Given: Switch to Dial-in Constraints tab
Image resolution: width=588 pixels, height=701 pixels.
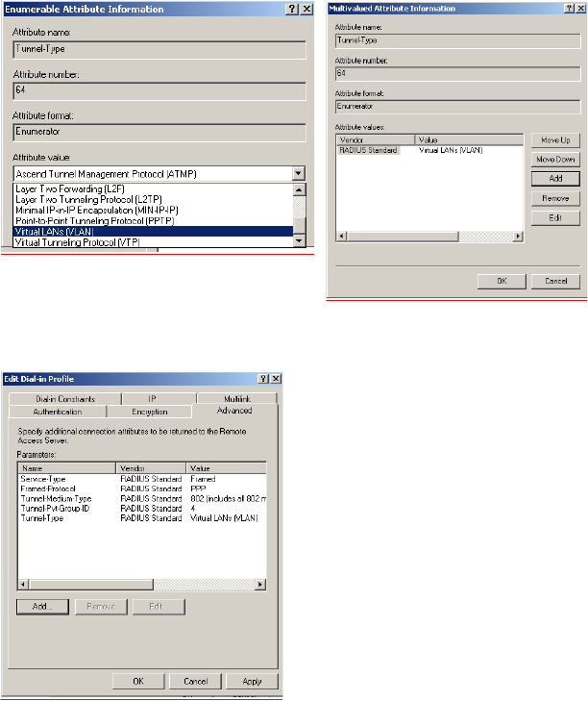Looking at the screenshot, I should [65, 399].
